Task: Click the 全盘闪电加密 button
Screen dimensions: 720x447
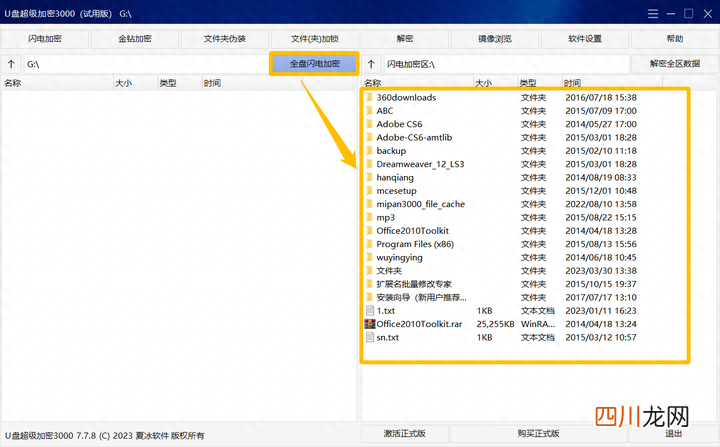Action: (x=315, y=63)
